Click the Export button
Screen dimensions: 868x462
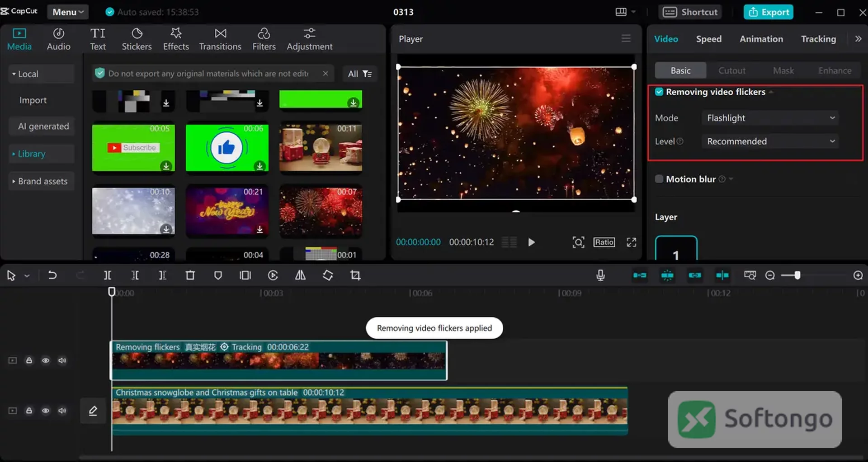click(x=769, y=12)
